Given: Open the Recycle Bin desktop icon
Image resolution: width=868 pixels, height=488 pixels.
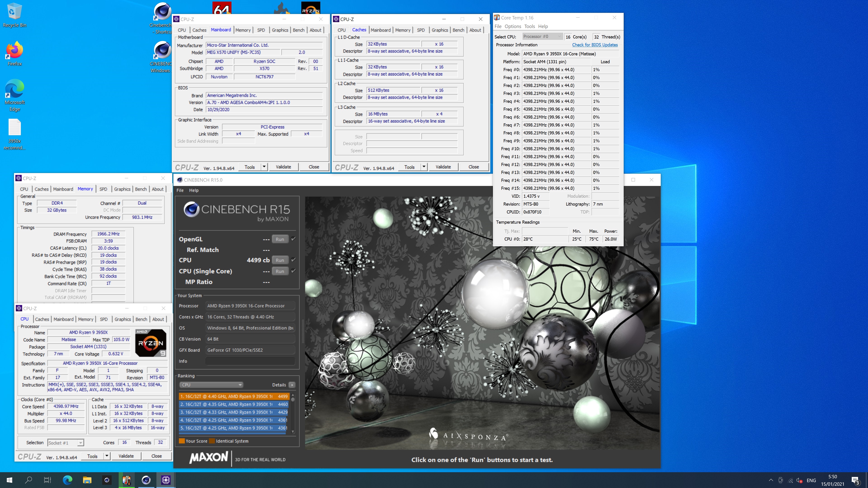Looking at the screenshot, I should point(14,15).
